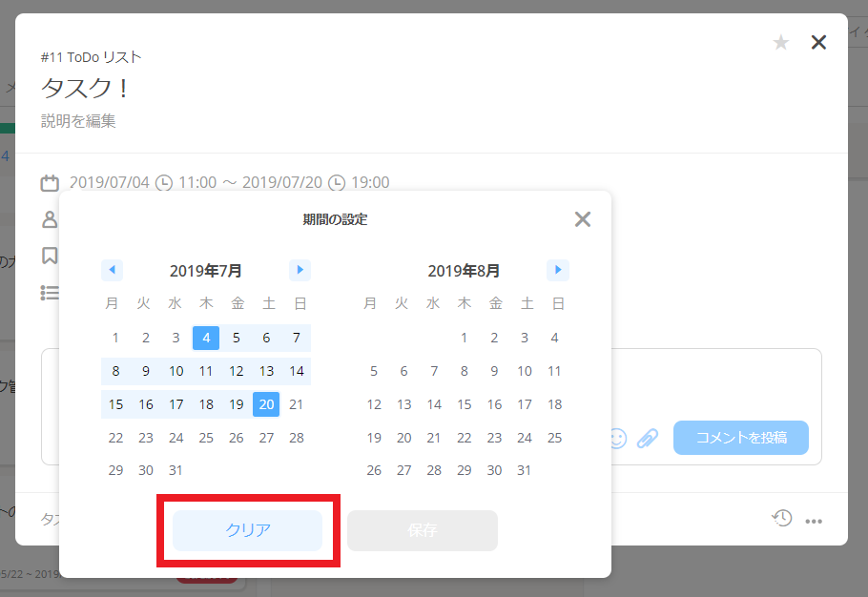This screenshot has width=868, height=597.
Task: Star this task with the star icon
Action: pyautogui.click(x=781, y=42)
